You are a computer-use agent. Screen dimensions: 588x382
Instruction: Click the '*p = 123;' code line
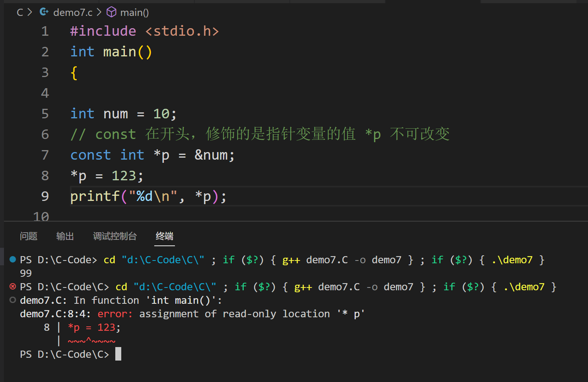point(107,176)
